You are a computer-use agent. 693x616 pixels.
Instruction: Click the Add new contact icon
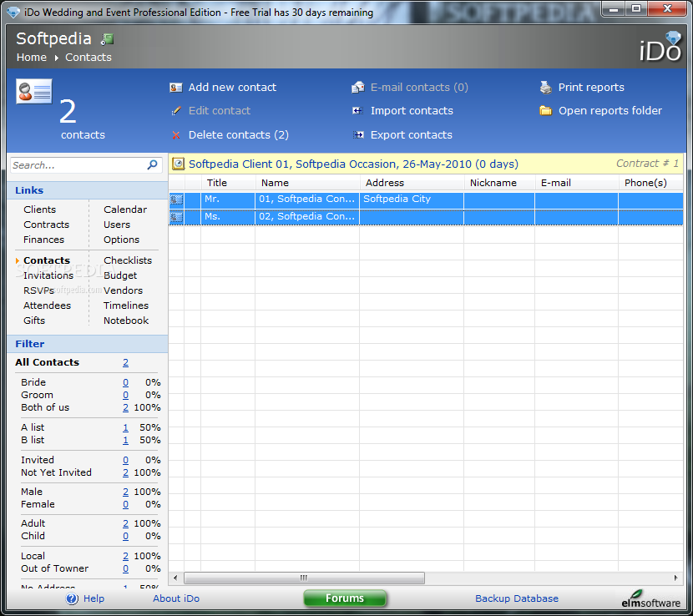pyautogui.click(x=176, y=88)
